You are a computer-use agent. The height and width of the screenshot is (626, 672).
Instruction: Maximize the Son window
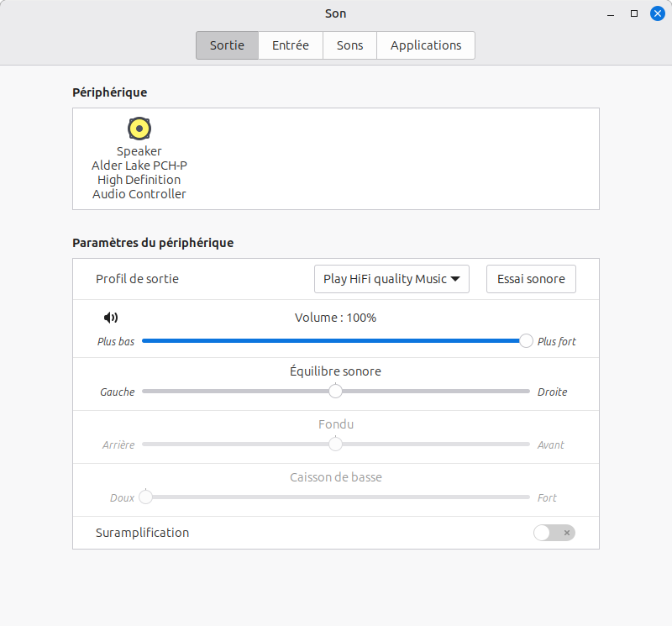click(634, 13)
